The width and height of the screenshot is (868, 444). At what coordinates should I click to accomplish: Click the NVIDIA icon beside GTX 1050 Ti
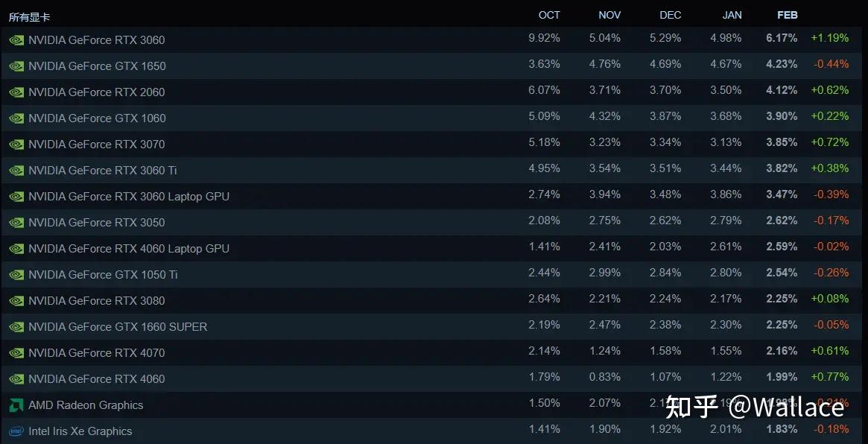point(16,275)
